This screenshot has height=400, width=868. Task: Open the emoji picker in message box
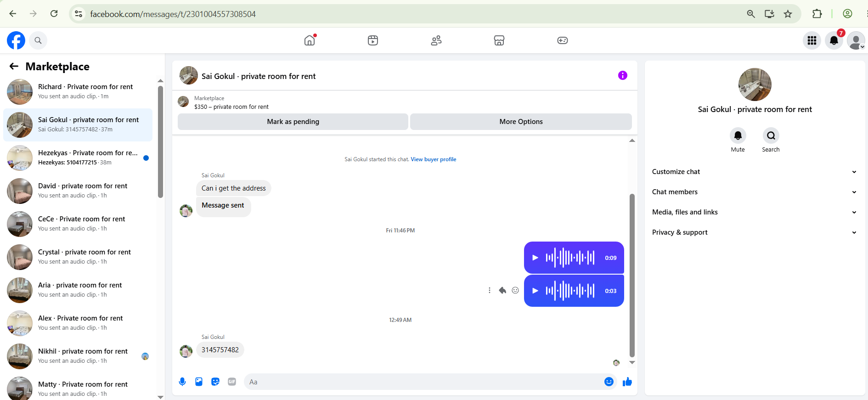pyautogui.click(x=609, y=382)
